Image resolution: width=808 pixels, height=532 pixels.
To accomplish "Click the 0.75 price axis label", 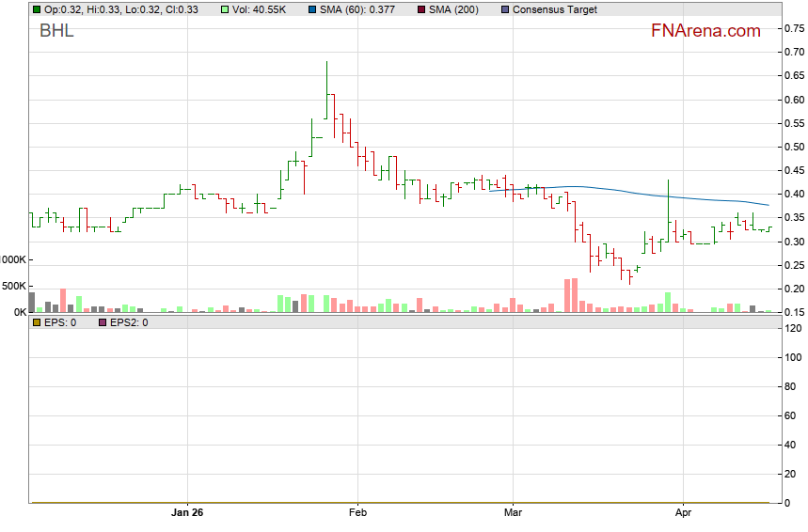I will 794,28.
